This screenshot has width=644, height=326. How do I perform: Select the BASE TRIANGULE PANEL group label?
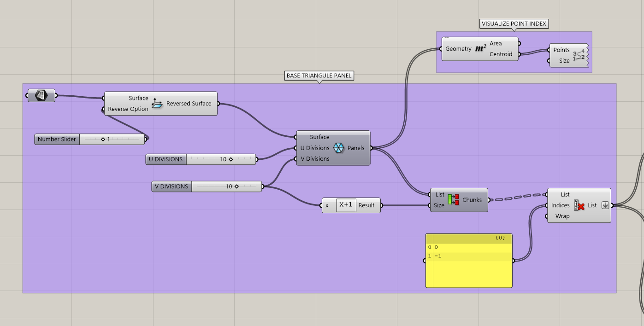319,76
